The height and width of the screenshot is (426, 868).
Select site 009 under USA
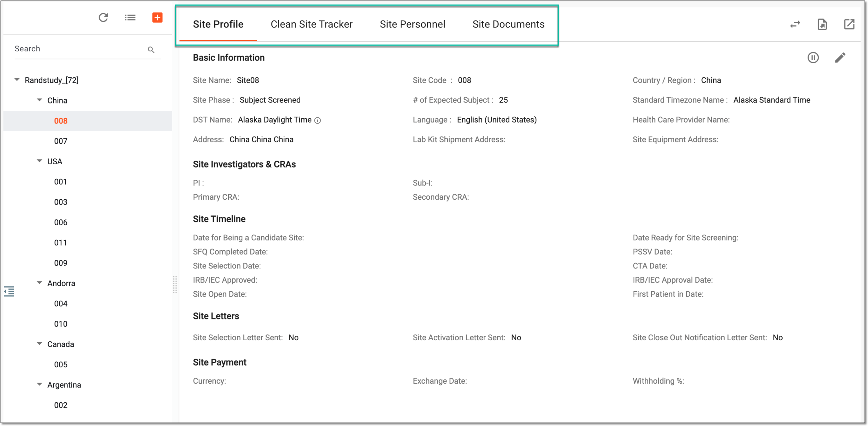pos(61,263)
